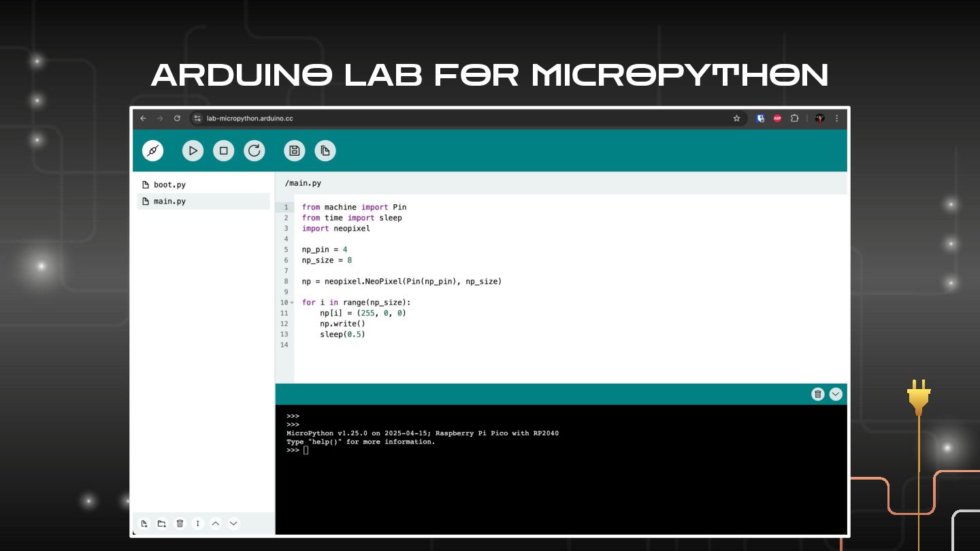Image resolution: width=980 pixels, height=551 pixels.
Task: Click the 'np[i] = (255, 0, 0)' line
Action: [x=363, y=313]
